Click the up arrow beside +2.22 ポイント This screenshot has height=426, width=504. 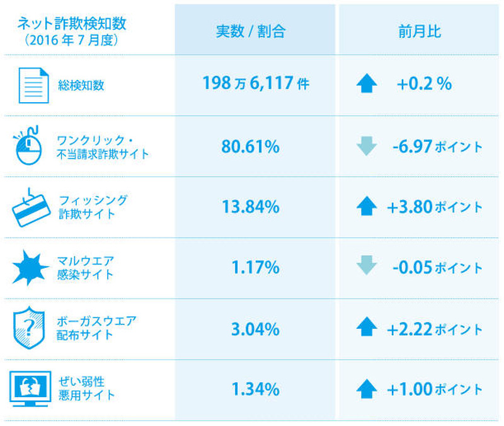pyautogui.click(x=366, y=329)
